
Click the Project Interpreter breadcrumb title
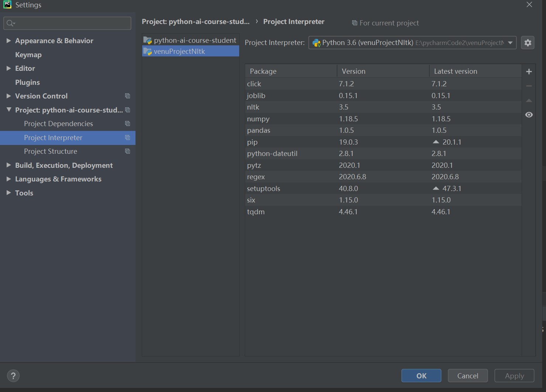click(x=294, y=22)
